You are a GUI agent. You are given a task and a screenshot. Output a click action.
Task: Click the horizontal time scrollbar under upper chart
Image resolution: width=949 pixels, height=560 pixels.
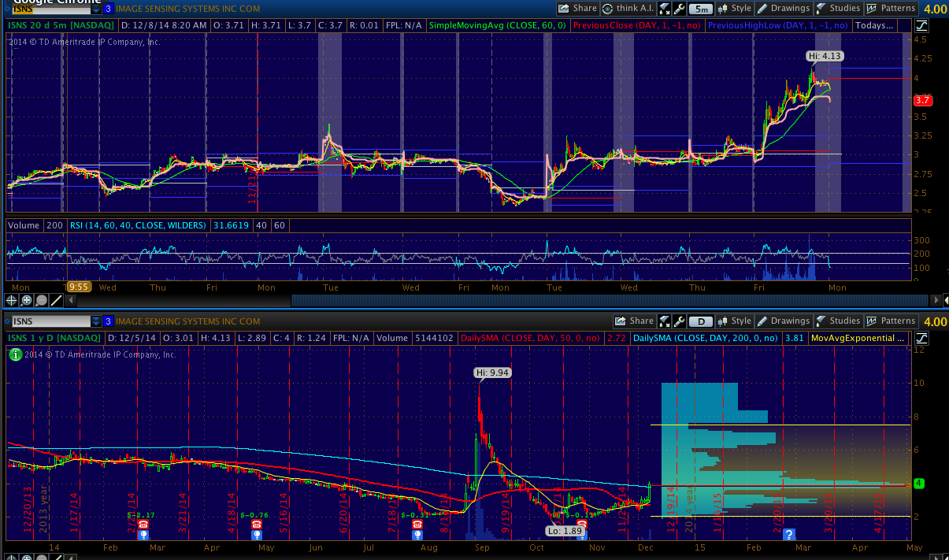pos(504,300)
